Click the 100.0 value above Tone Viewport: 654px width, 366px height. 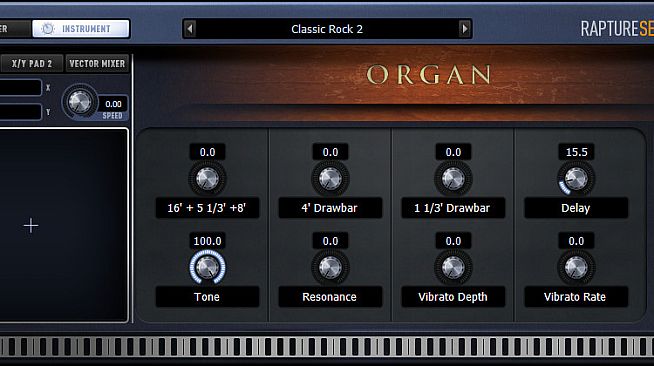pos(207,241)
